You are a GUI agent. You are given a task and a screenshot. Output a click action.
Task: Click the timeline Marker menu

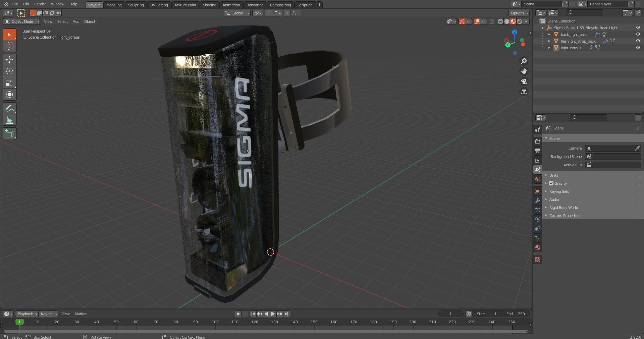(80, 314)
